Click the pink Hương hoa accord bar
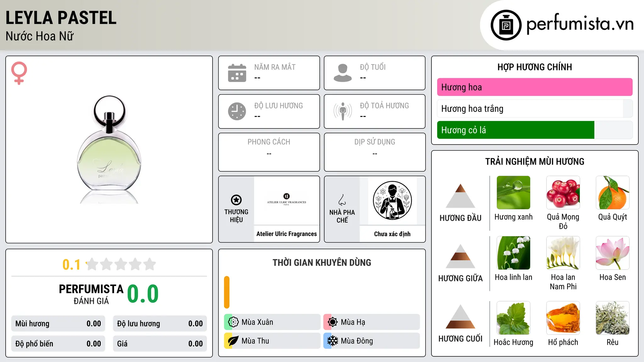The width and height of the screenshot is (644, 362). pyautogui.click(x=535, y=87)
